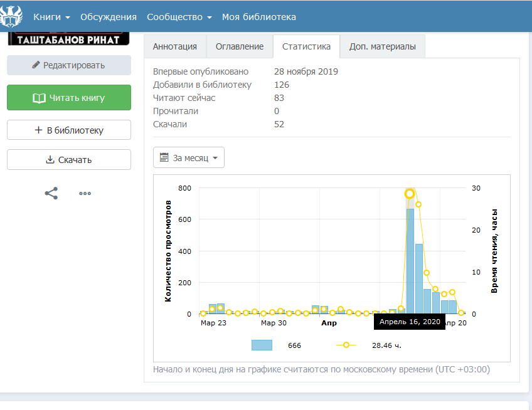Click the book cover thumbnail
Viewport: 532px width, 410px height.
click(68, 39)
